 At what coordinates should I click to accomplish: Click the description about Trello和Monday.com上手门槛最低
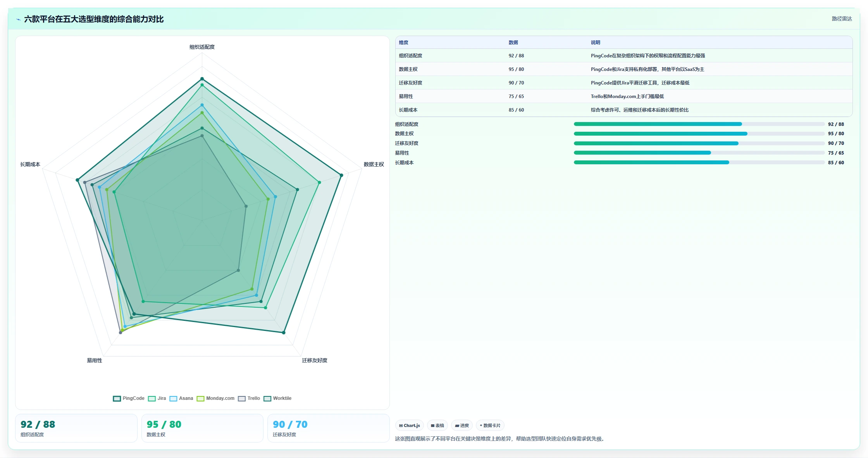pyautogui.click(x=627, y=96)
